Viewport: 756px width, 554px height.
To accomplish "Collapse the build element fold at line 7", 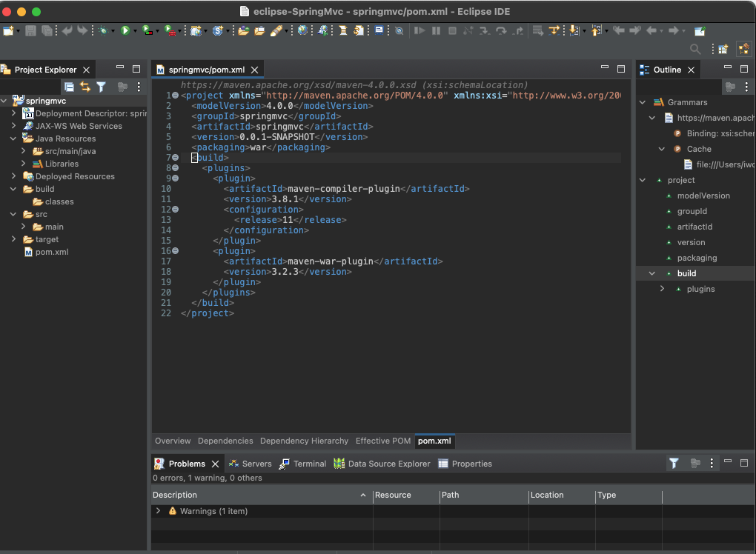I will point(175,158).
